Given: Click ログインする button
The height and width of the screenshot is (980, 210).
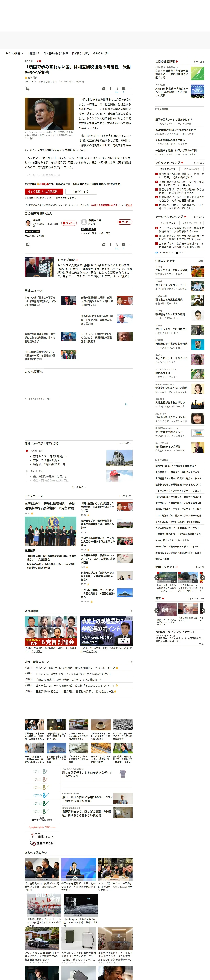Looking at the screenshot, I should tap(81, 191).
